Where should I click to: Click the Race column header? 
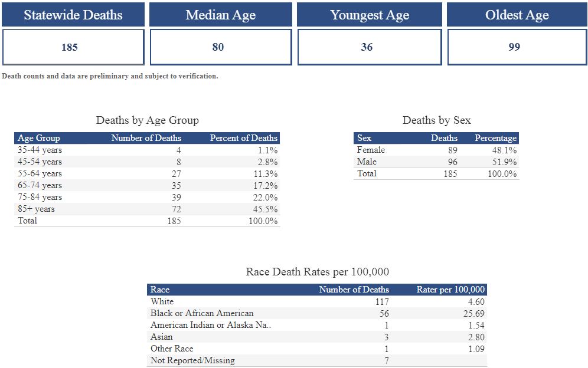(160, 290)
